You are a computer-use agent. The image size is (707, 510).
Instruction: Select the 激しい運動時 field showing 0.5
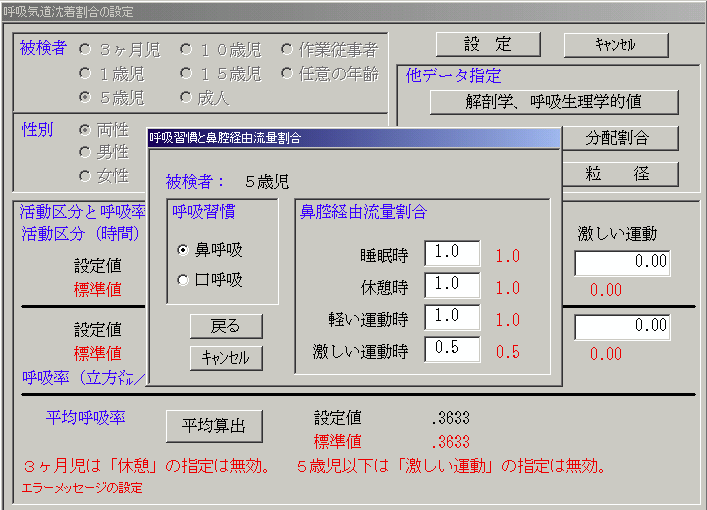452,349
